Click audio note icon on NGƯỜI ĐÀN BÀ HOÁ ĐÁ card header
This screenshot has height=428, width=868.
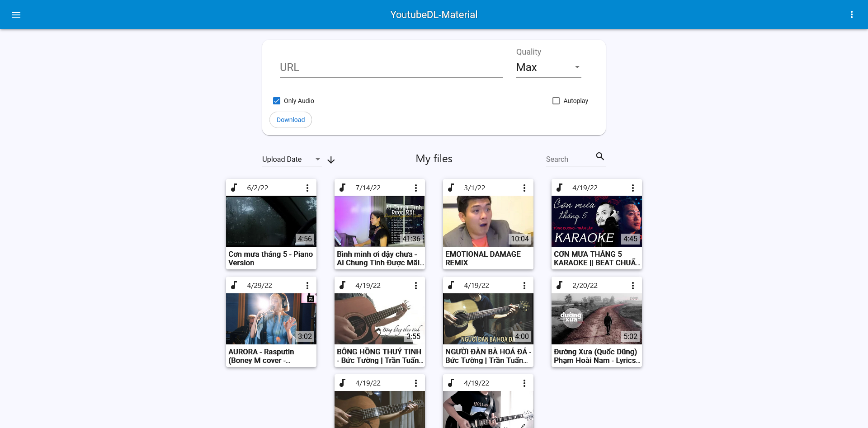(x=451, y=285)
